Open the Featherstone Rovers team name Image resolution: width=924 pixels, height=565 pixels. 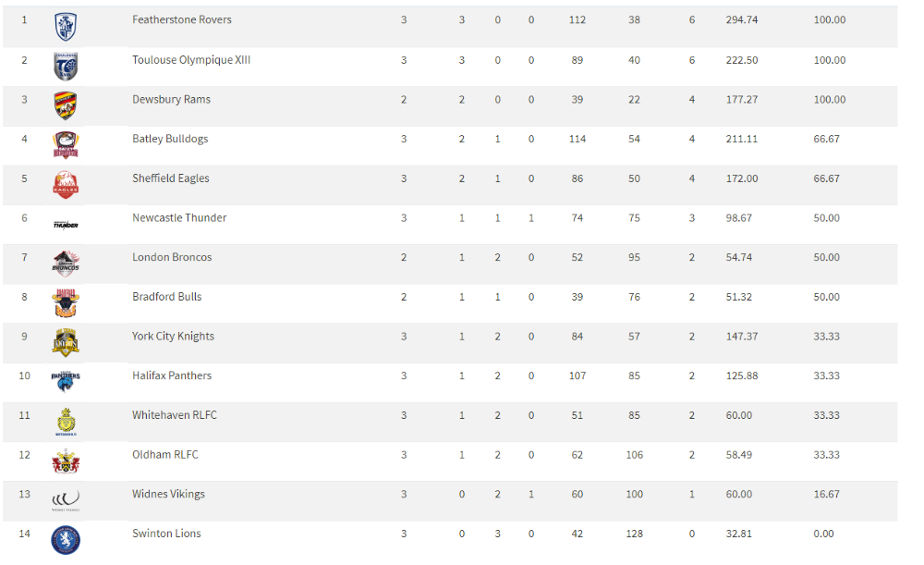[x=181, y=20]
